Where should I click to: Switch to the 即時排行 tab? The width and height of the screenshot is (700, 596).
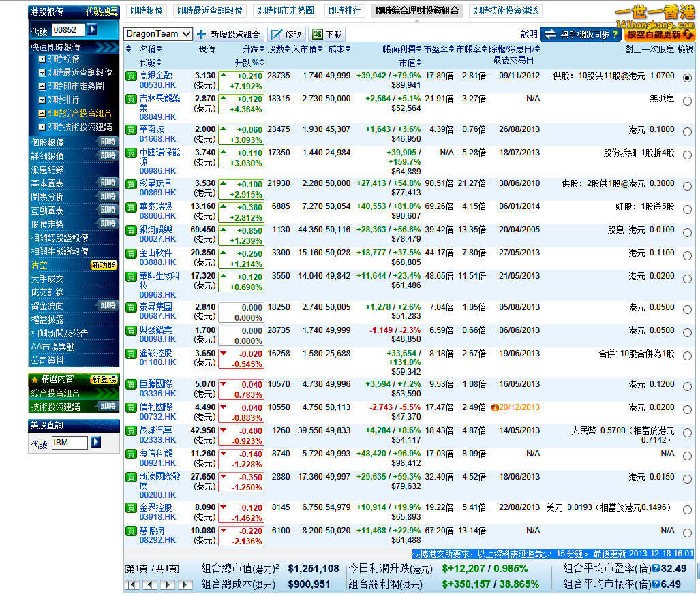(x=345, y=11)
